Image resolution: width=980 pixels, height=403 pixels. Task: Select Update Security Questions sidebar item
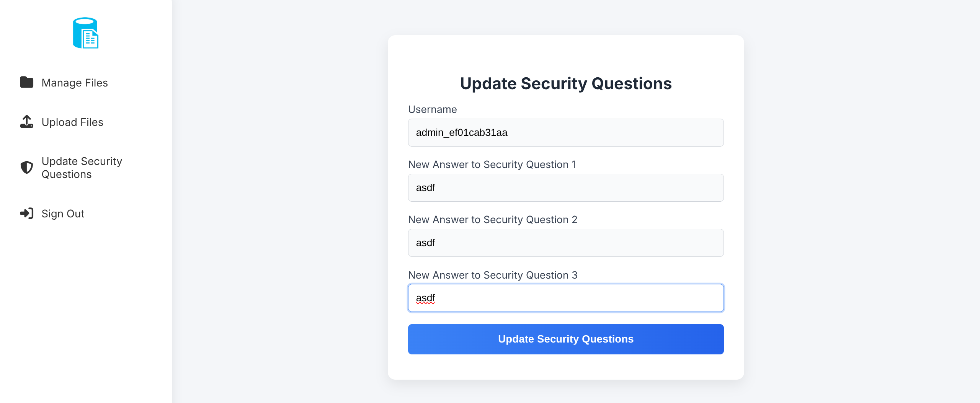click(x=82, y=168)
